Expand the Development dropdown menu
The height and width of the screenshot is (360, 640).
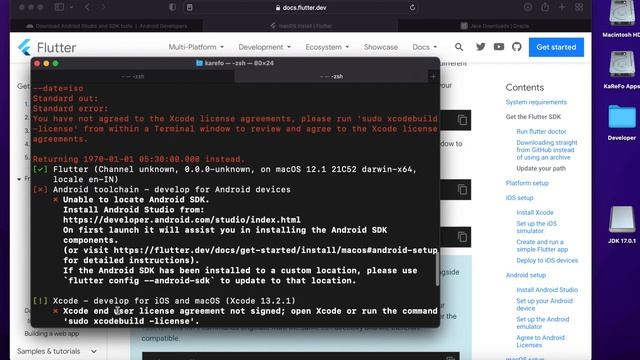[x=264, y=47]
